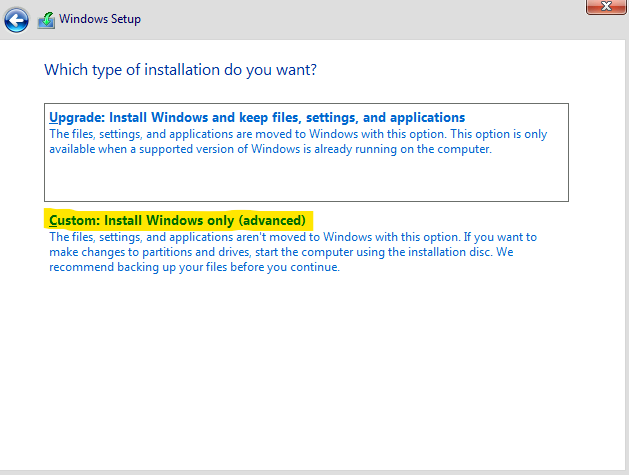This screenshot has height=475, width=629.
Task: Click the underlined 'C' in Custom
Action: (53, 221)
